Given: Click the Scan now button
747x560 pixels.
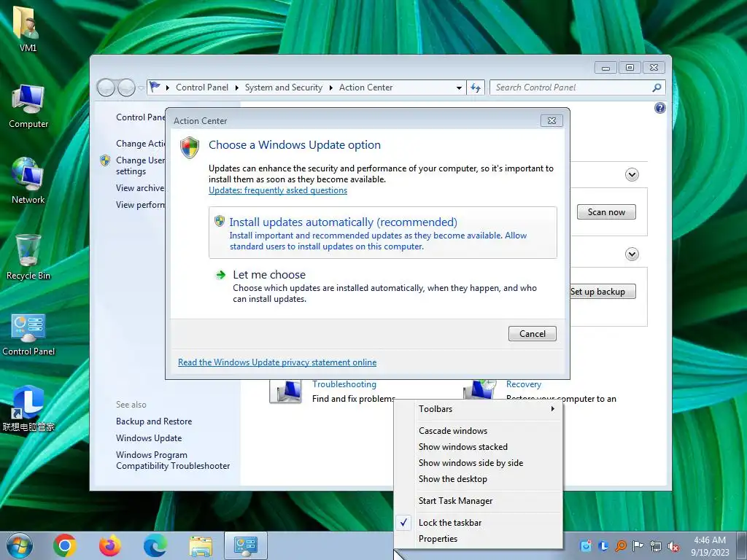Looking at the screenshot, I should tap(606, 212).
